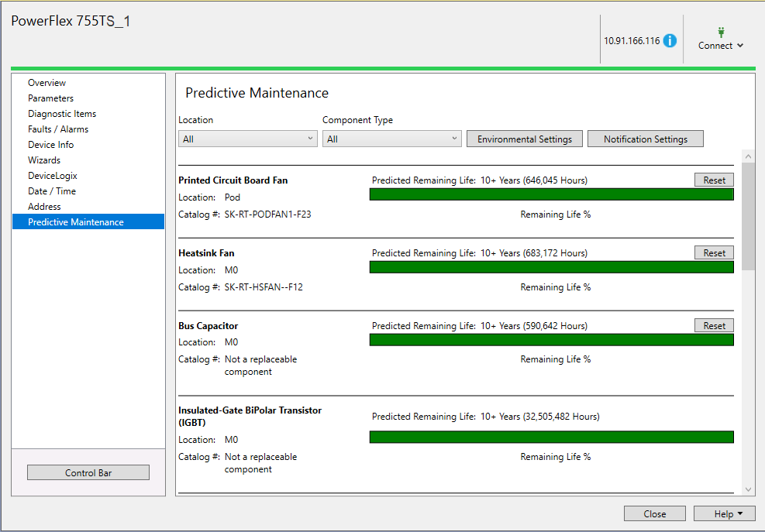Click the Printed Circuit Board Fan heading
765x532 pixels.
pyautogui.click(x=233, y=180)
